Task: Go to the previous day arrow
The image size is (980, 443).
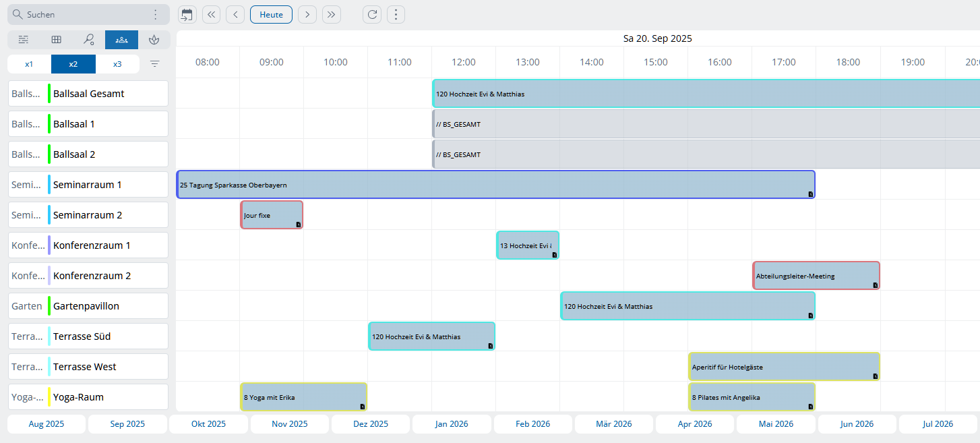Action: [235, 15]
